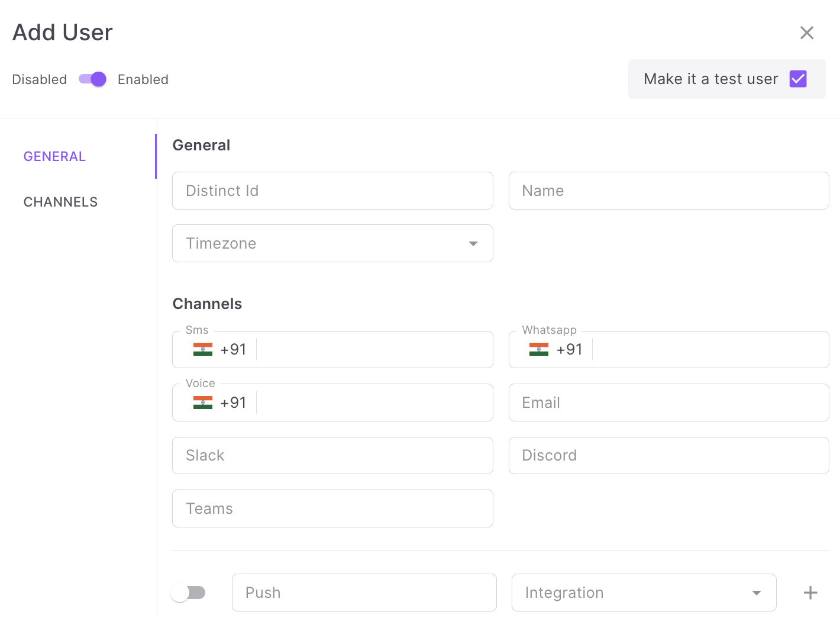Image resolution: width=840 pixels, height=618 pixels.
Task: Toggle the user to Disabled
Action: 92,79
